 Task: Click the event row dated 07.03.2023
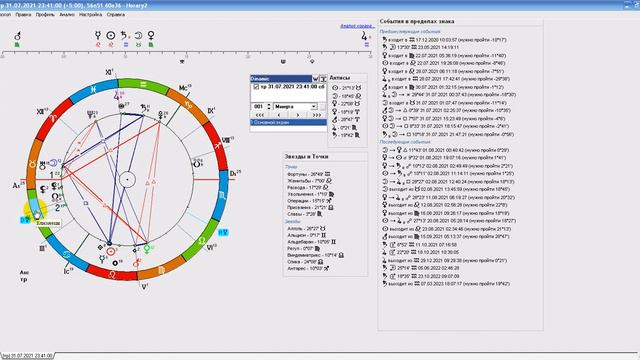[x=446, y=284]
